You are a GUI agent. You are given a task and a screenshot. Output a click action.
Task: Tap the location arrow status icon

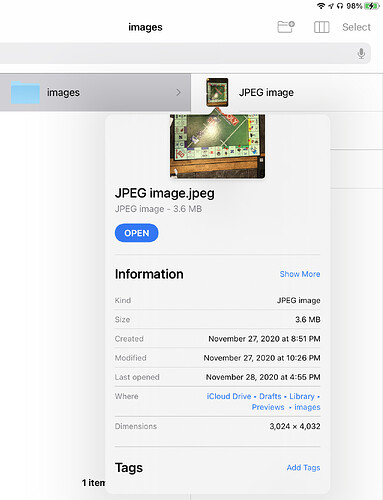point(331,6)
